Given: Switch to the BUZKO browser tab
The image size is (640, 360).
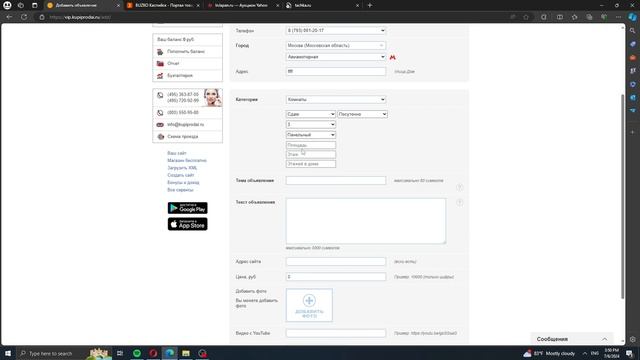Looking at the screenshot, I should pyautogui.click(x=163, y=5).
